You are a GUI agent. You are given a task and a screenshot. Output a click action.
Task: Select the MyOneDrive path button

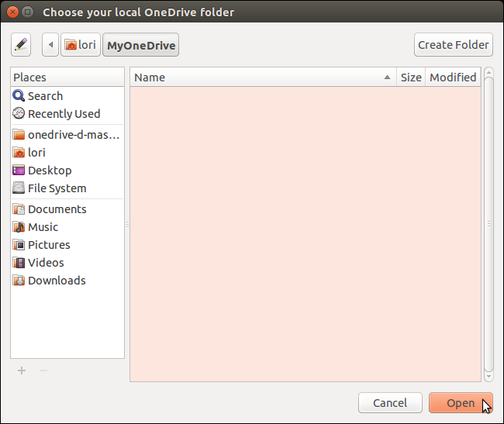pyautogui.click(x=141, y=45)
